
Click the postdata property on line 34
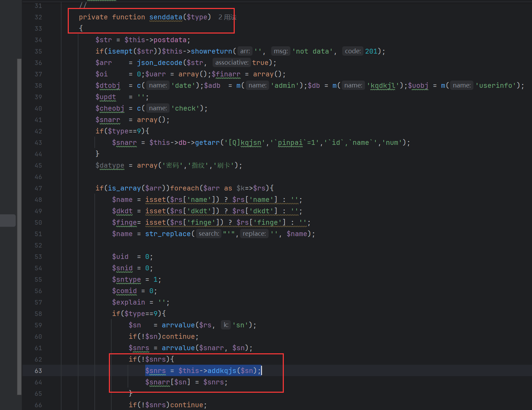click(170, 40)
